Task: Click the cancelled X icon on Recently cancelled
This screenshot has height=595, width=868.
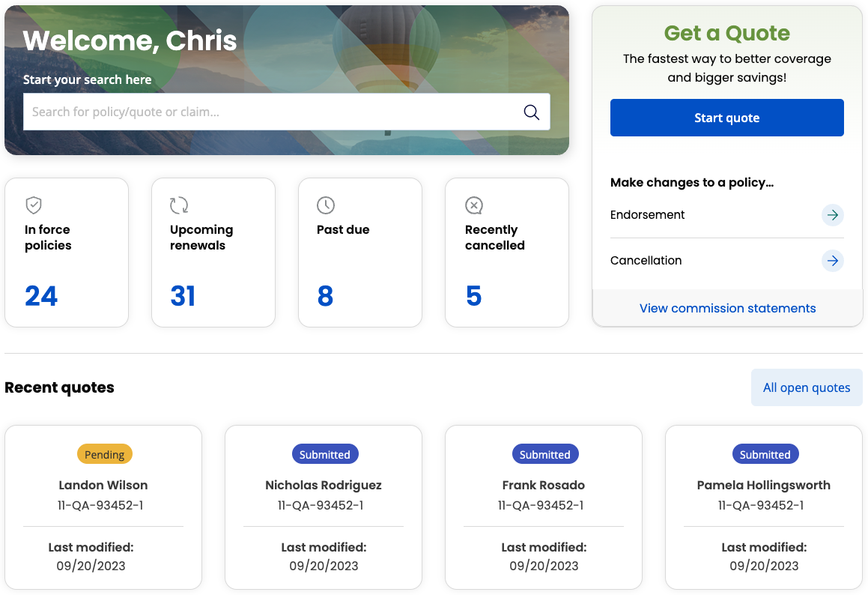Action: pyautogui.click(x=474, y=205)
